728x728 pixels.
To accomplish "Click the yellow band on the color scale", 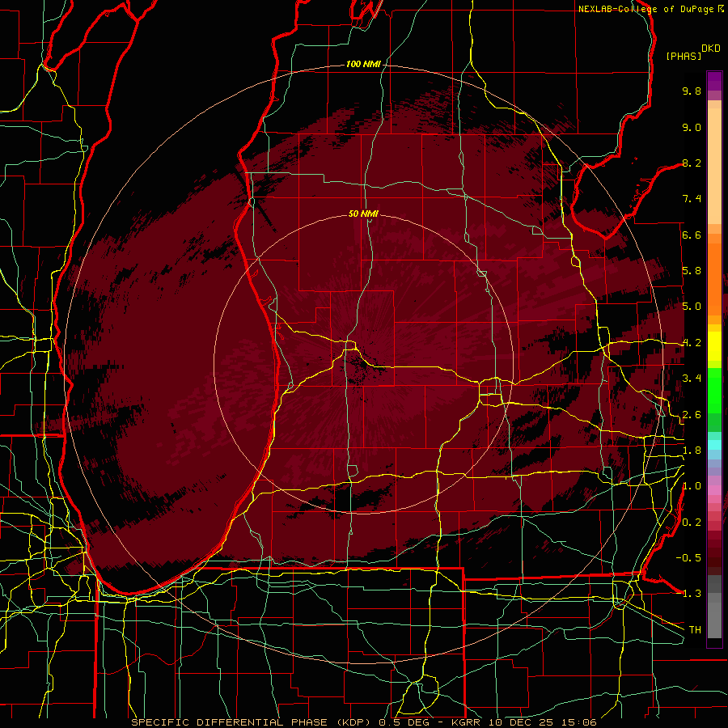I will (x=714, y=346).
